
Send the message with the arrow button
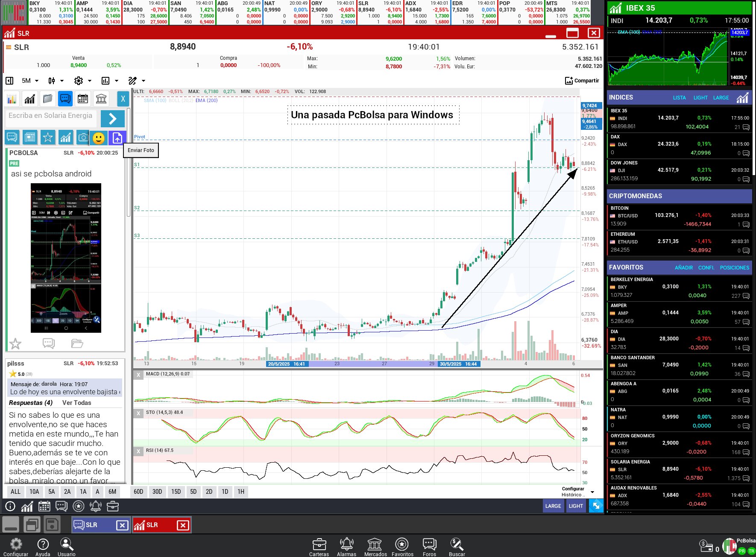click(113, 118)
